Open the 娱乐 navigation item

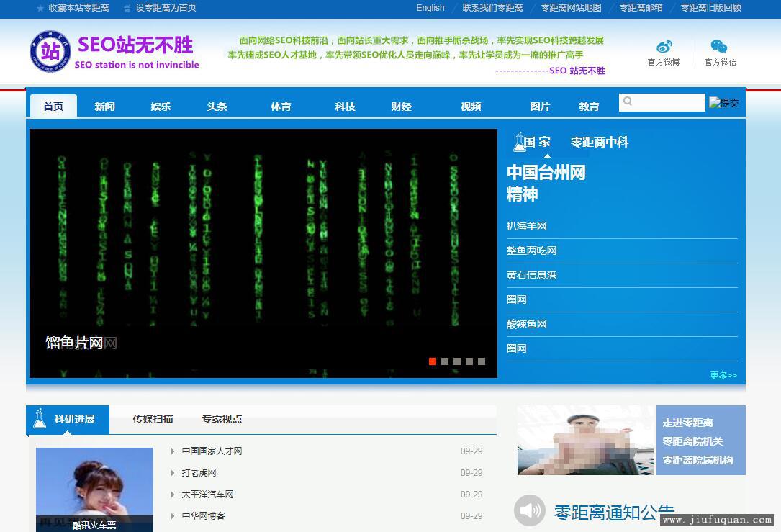(161, 107)
